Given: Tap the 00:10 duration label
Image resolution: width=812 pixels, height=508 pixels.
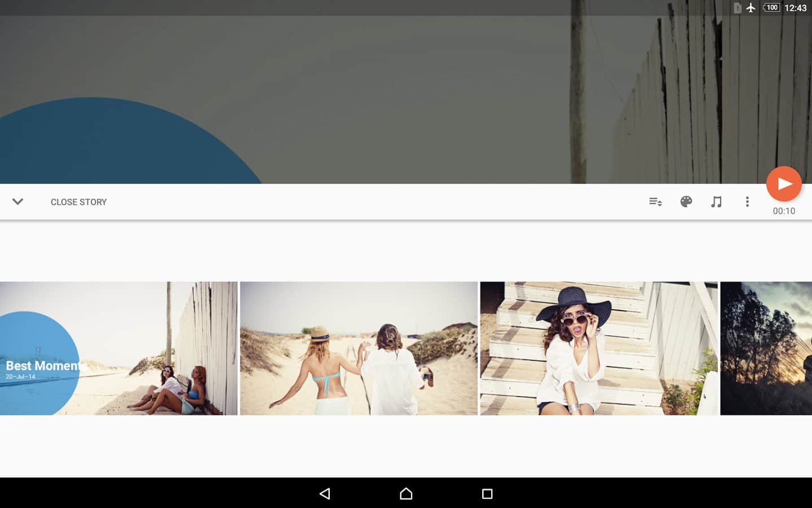Looking at the screenshot, I should tap(784, 211).
